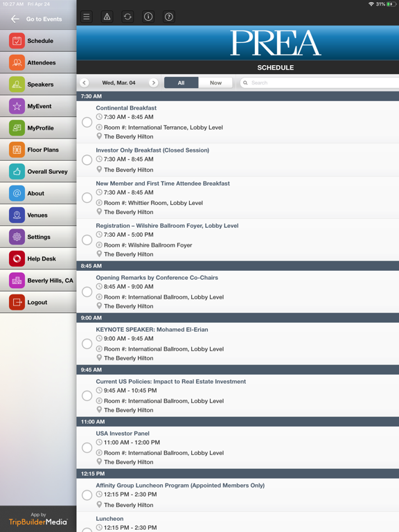Open the Attendees menu item
The width and height of the screenshot is (399, 532).
(x=38, y=62)
